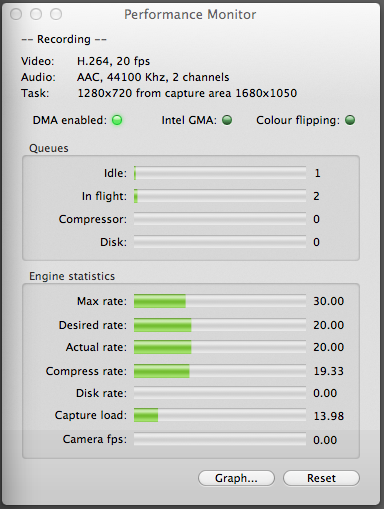Click the Capture load progress bar
This screenshot has width=384, height=509.
click(x=220, y=415)
